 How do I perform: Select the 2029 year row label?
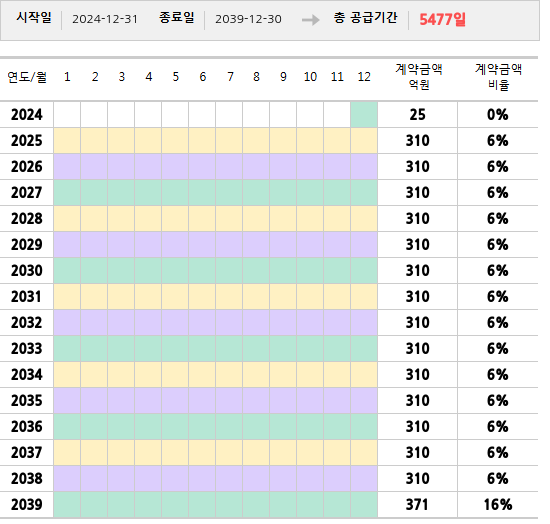click(27, 244)
